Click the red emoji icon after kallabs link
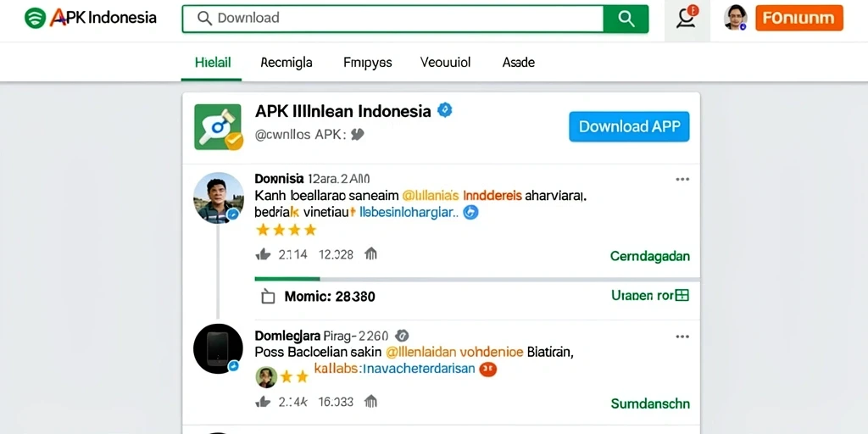868x434 pixels. tap(487, 369)
